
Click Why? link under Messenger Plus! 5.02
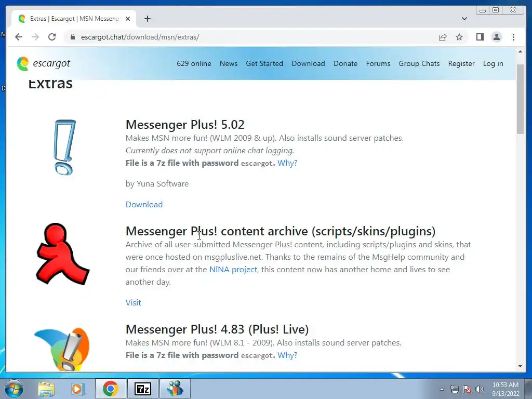point(287,163)
